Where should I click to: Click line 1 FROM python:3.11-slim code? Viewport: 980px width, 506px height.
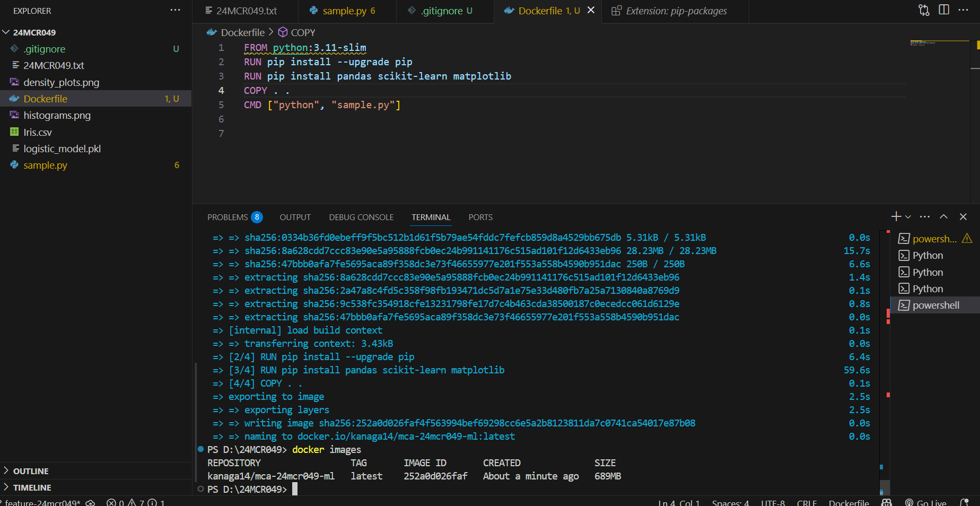click(x=305, y=48)
